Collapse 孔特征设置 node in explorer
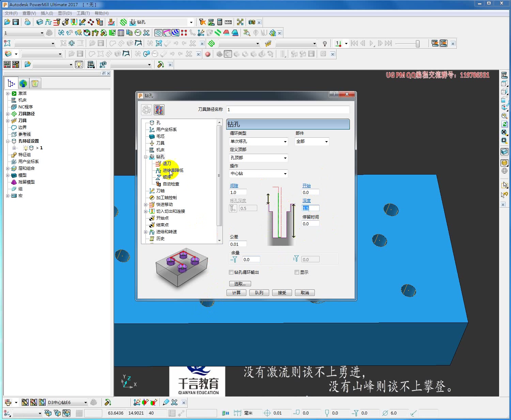511x420 pixels. 7,141
